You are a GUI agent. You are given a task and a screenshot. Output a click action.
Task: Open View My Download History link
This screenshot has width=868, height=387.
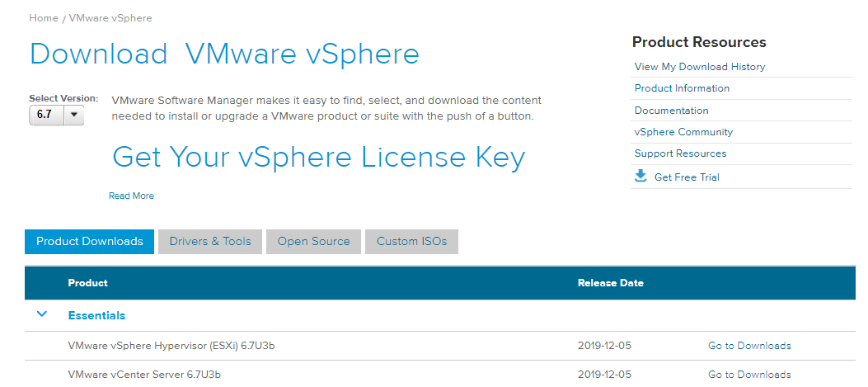700,67
